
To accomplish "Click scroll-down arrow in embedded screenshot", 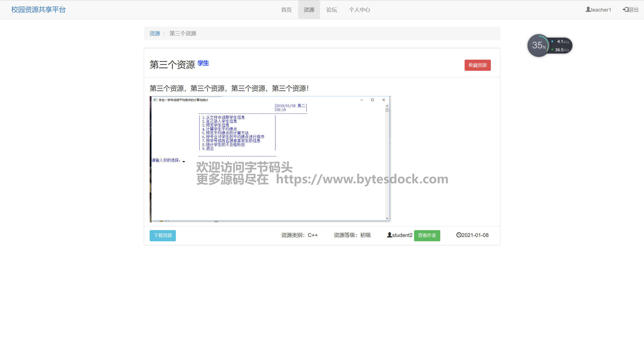I will tap(387, 218).
